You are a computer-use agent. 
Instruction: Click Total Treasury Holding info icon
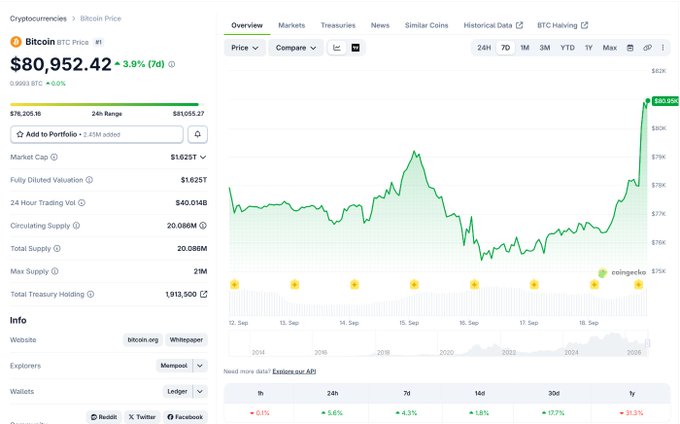pos(90,294)
